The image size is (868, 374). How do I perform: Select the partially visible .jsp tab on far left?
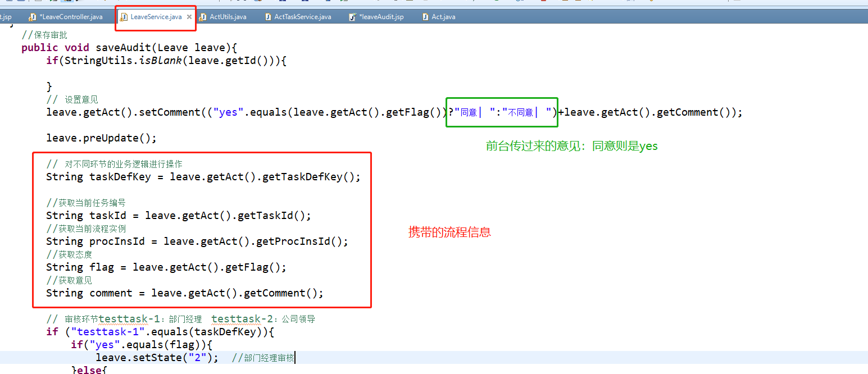(6, 16)
